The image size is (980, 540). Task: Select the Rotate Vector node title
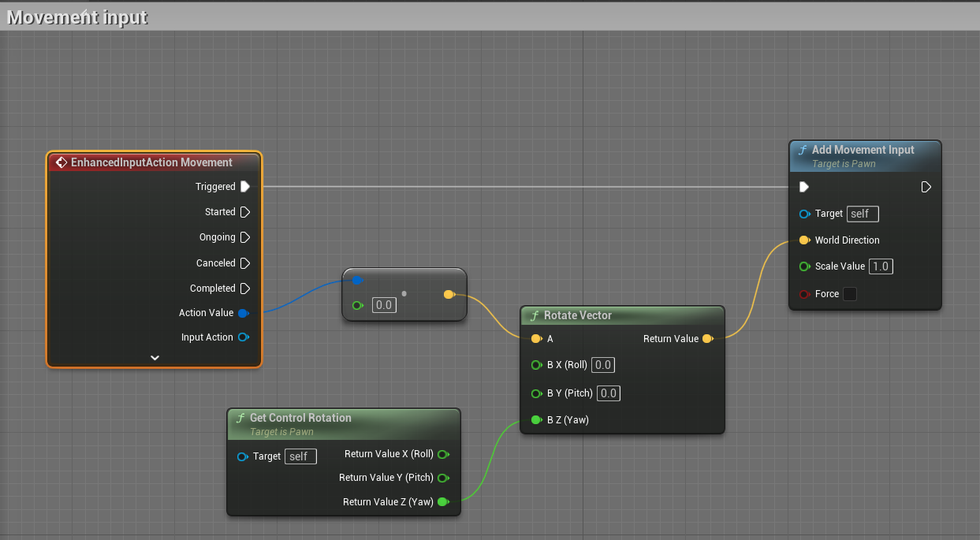tap(577, 315)
